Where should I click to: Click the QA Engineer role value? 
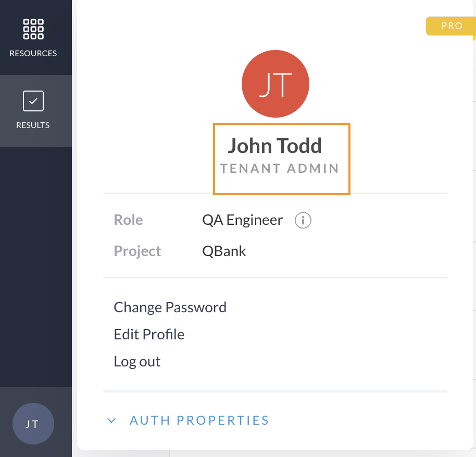[242, 220]
